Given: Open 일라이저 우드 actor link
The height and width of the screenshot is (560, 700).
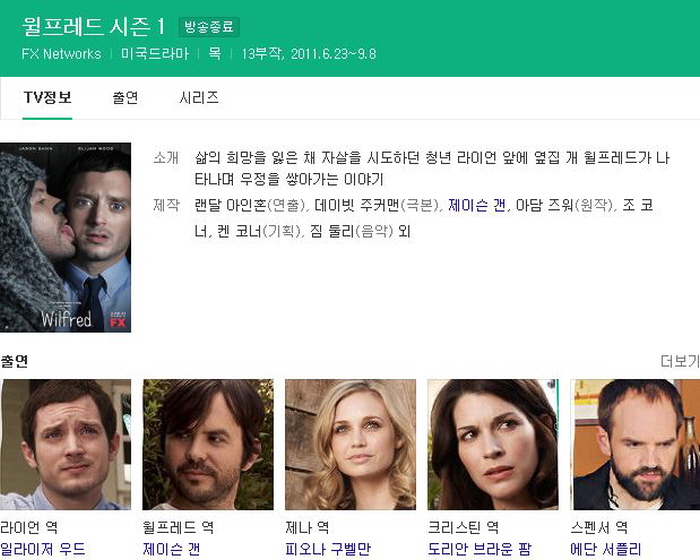Looking at the screenshot, I should pyautogui.click(x=43, y=549).
